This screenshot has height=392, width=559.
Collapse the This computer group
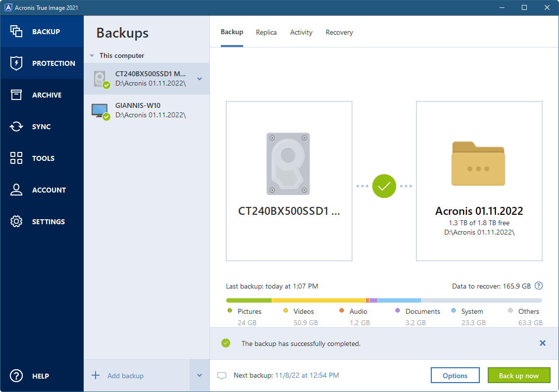(92, 55)
